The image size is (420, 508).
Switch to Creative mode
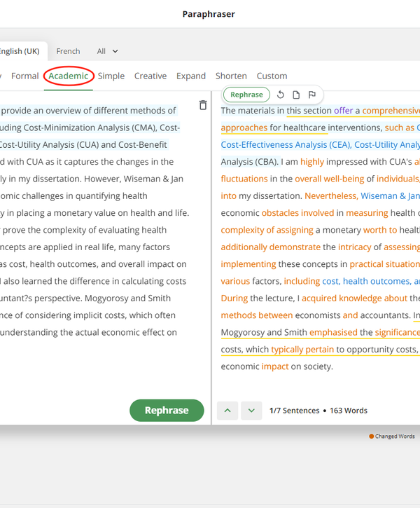tap(150, 76)
